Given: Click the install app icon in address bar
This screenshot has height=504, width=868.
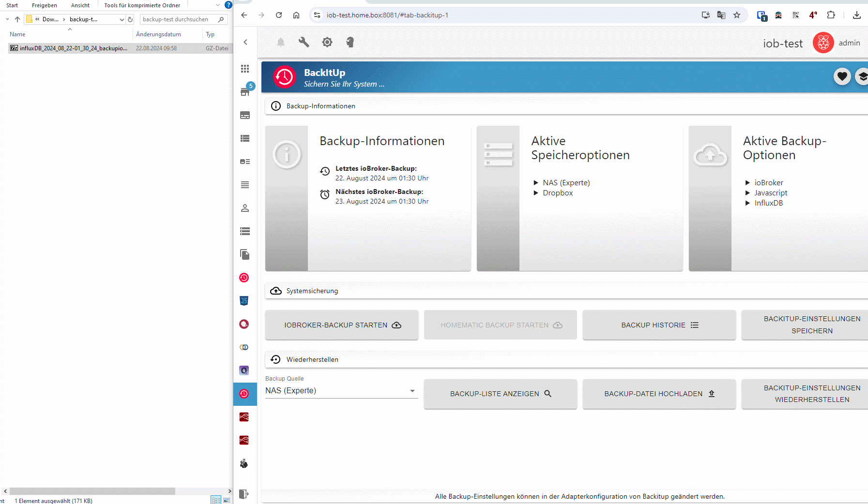Looking at the screenshot, I should click(706, 15).
